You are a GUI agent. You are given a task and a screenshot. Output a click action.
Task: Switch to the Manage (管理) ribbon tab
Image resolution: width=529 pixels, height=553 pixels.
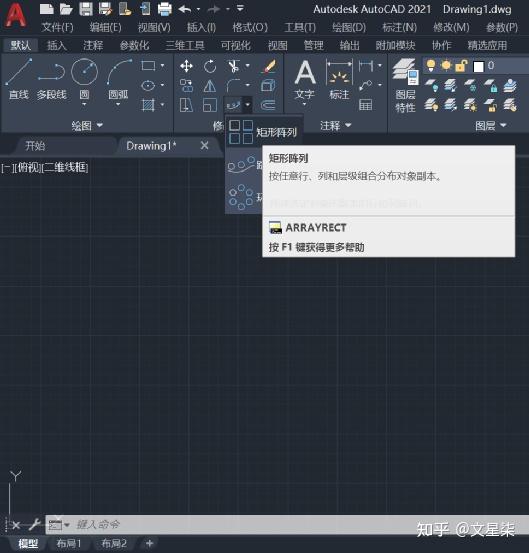click(x=314, y=45)
